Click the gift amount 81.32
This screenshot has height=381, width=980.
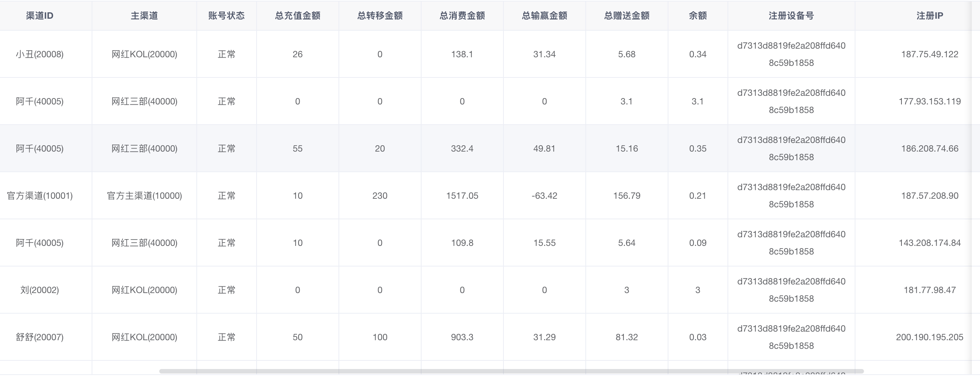[x=627, y=337]
